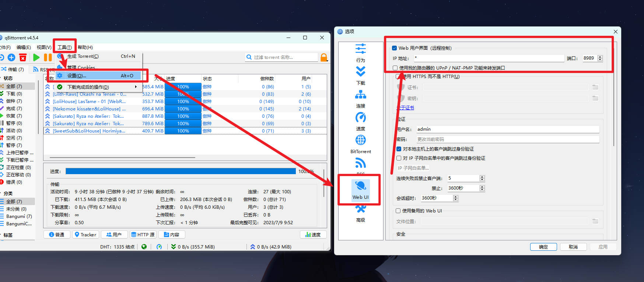The height and width of the screenshot is (282, 644).
Task: Toggle 对 IP 子网白名单 skip authentication checkbox
Action: click(x=399, y=158)
